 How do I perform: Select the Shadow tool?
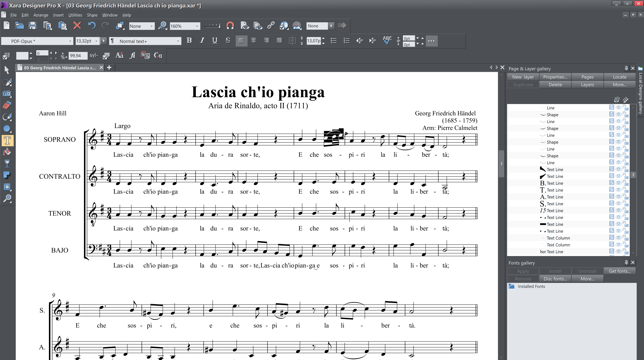point(7,175)
